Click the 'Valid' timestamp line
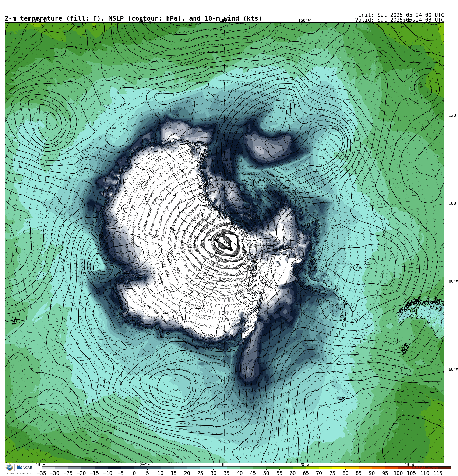This screenshot has height=476, width=458. point(399,20)
